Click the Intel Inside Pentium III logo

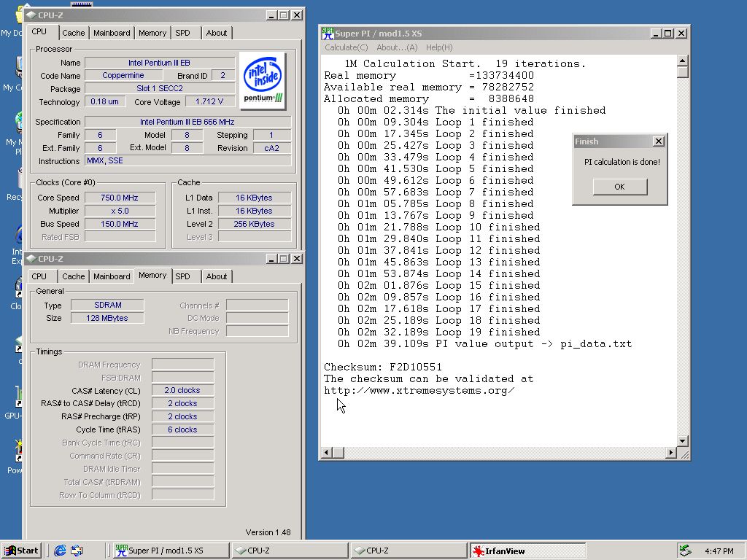point(263,80)
